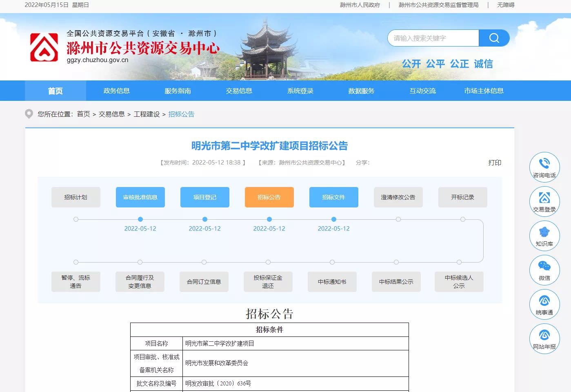
Task: Select the 项目登记 stage button
Action: [204, 197]
